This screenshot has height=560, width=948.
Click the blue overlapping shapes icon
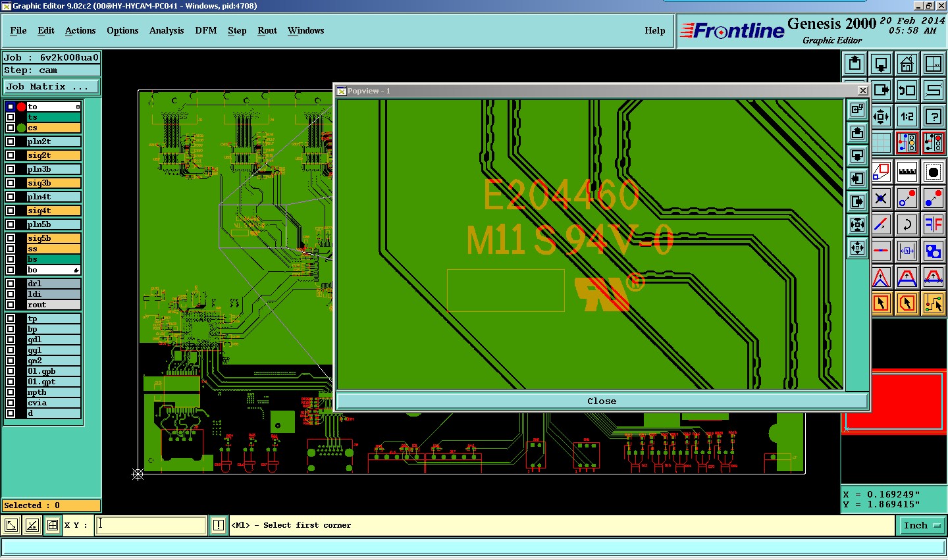click(x=934, y=251)
